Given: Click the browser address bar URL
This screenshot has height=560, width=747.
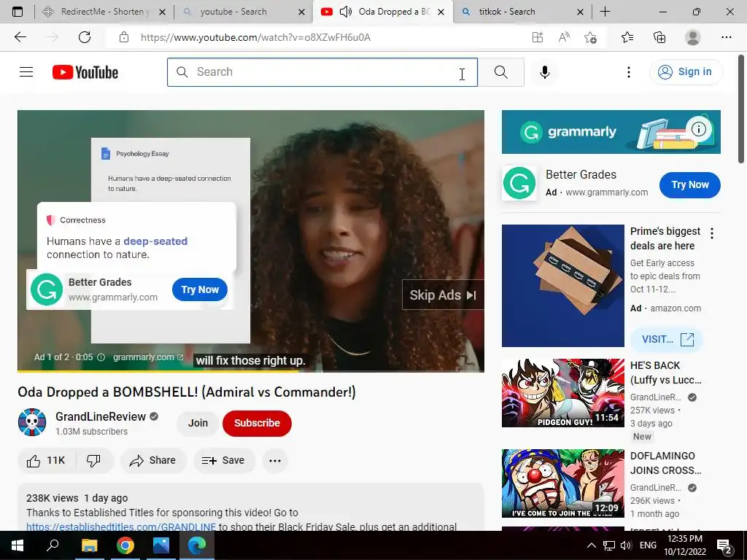Looking at the screenshot, I should pos(255,37).
